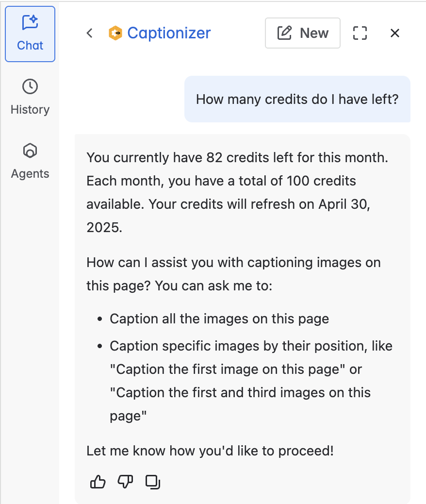Open the Chat tab in sidebar
This screenshot has width=426, height=504.
30,34
